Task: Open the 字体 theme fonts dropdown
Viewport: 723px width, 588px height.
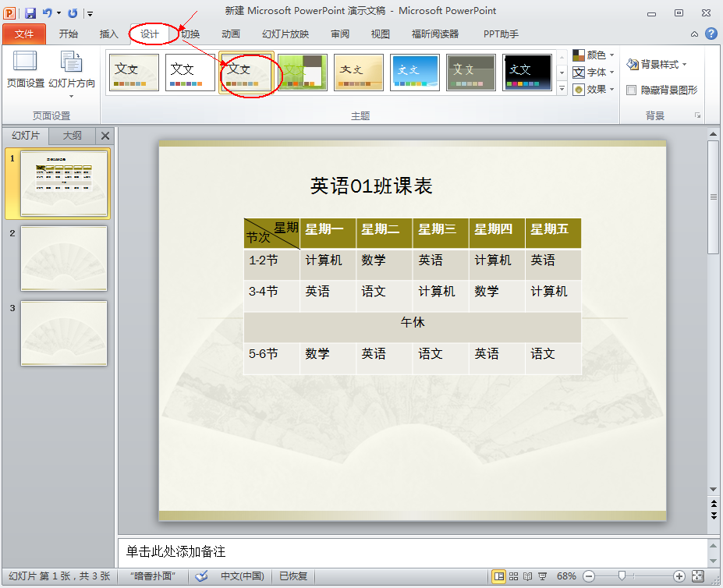Action: point(594,73)
